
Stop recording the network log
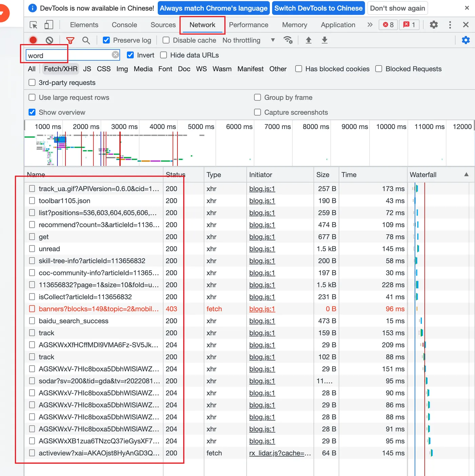[x=33, y=40]
